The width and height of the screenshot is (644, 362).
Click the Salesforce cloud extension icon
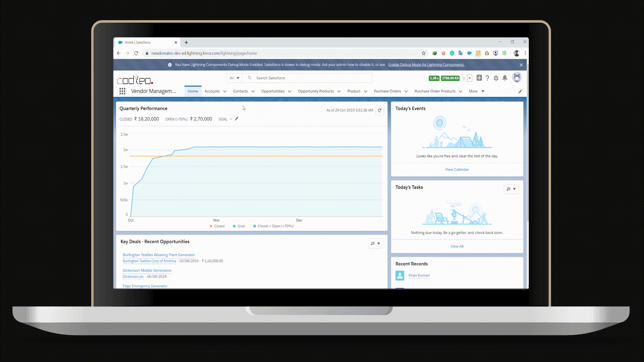[x=469, y=53]
